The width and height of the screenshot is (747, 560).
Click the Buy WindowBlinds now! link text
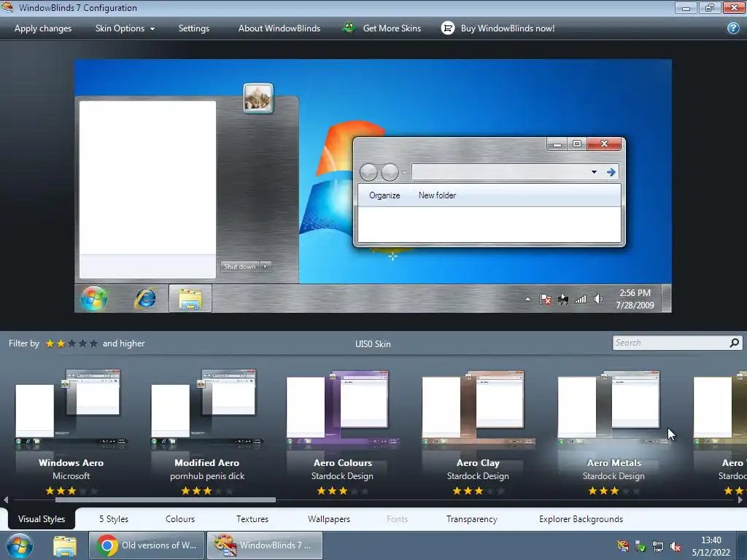coord(508,28)
